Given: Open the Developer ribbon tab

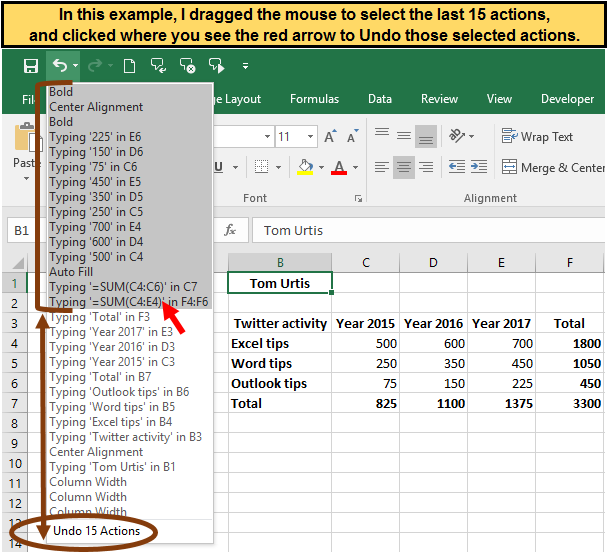Looking at the screenshot, I should pyautogui.click(x=567, y=99).
